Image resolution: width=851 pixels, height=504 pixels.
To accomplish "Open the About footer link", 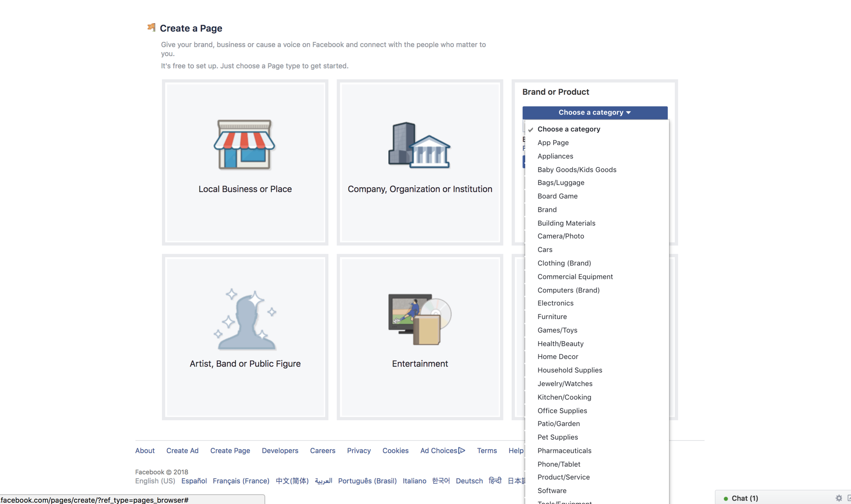I will coord(145,450).
